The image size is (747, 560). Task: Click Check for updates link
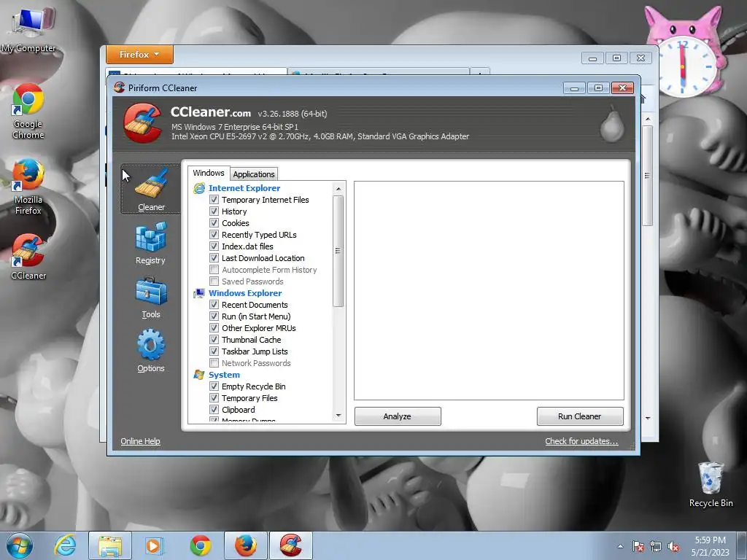pos(581,441)
